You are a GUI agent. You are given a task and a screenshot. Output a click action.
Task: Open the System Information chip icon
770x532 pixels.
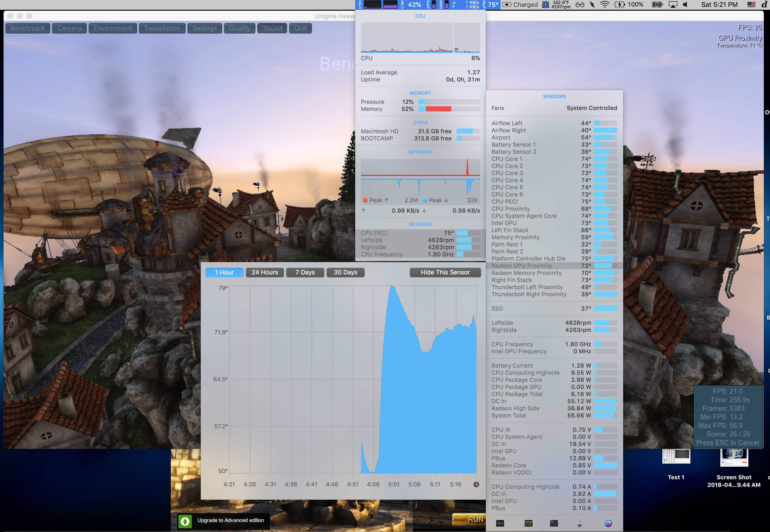tap(580, 523)
